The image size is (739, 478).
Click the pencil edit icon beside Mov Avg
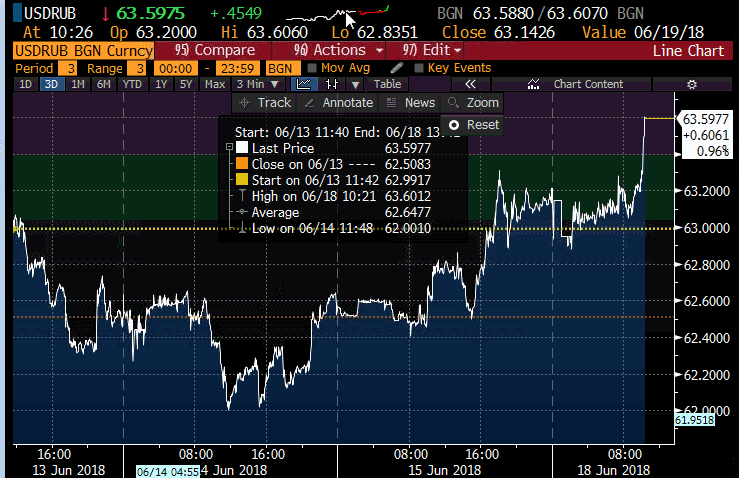pos(397,68)
